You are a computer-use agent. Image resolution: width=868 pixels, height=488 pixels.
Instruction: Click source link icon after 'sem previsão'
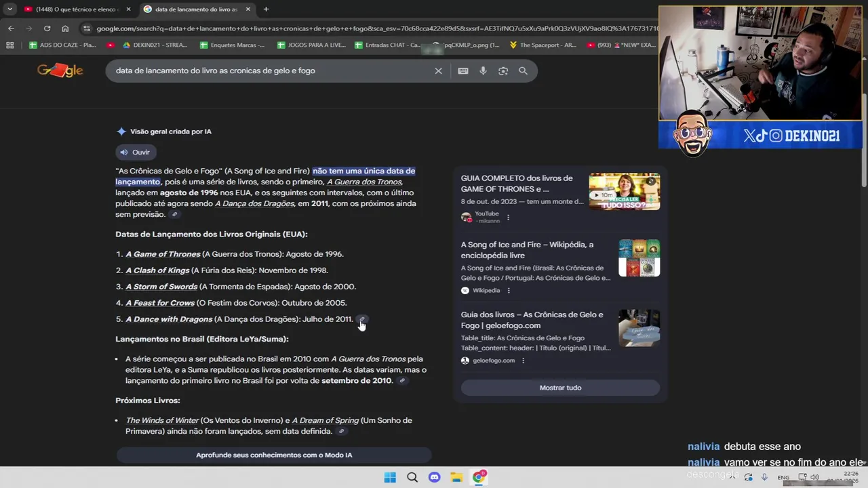pos(174,214)
